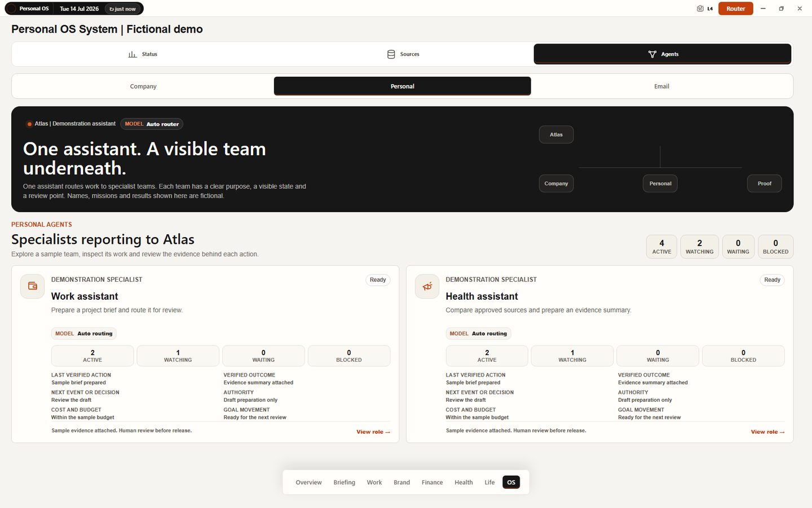The height and width of the screenshot is (508, 812).
Task: Select the Personal node in team diagram
Action: (660, 183)
